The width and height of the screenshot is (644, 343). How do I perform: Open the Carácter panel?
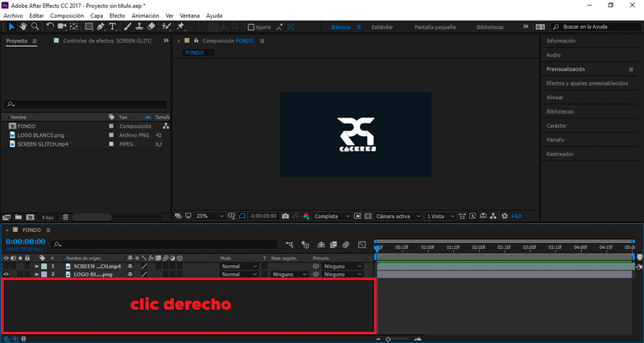tap(556, 126)
